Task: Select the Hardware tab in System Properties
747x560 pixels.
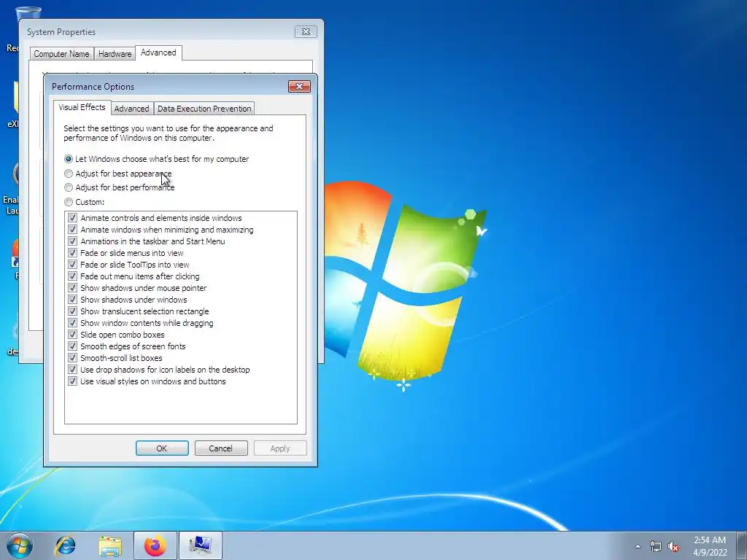Action: (115, 54)
